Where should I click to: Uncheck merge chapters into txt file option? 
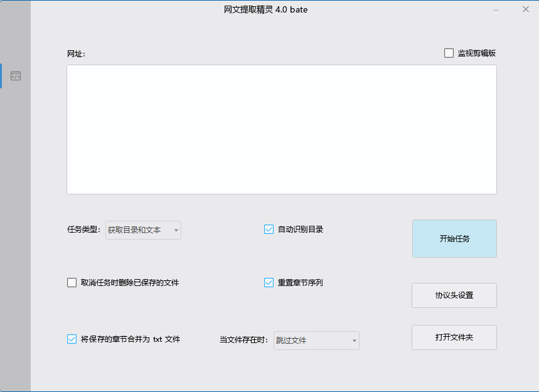point(72,339)
